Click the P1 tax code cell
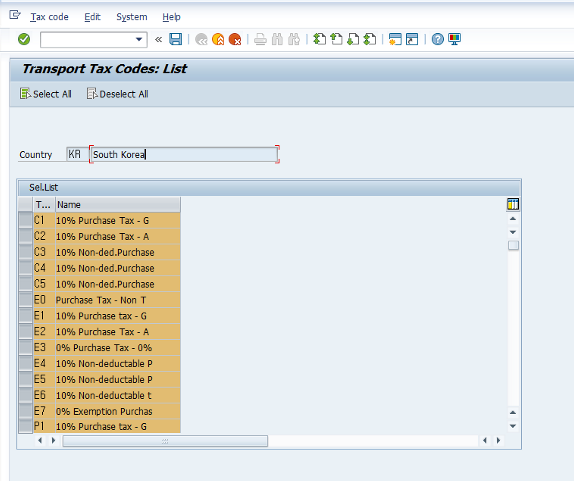The width and height of the screenshot is (574, 481). 44,426
